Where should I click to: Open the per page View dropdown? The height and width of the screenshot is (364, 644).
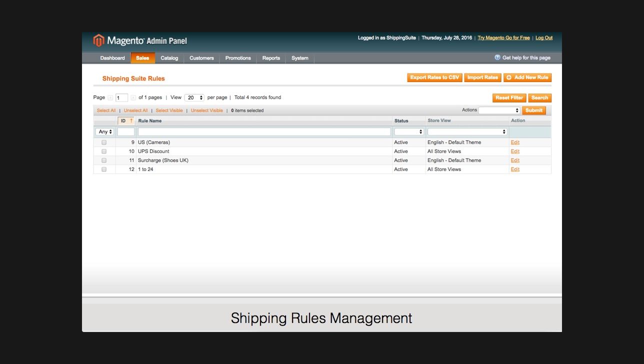(x=194, y=98)
